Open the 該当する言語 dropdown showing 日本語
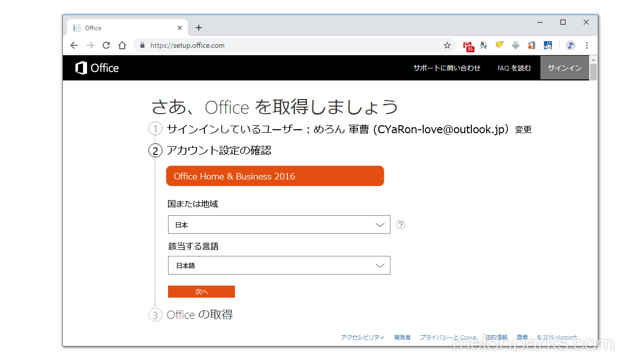644x362 pixels. tap(279, 265)
